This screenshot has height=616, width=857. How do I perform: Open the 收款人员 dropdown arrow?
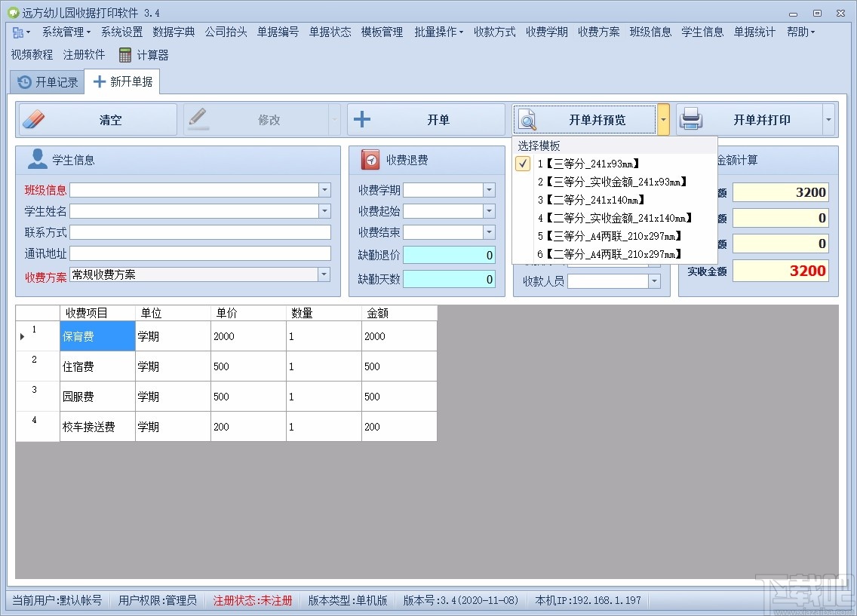coord(654,281)
